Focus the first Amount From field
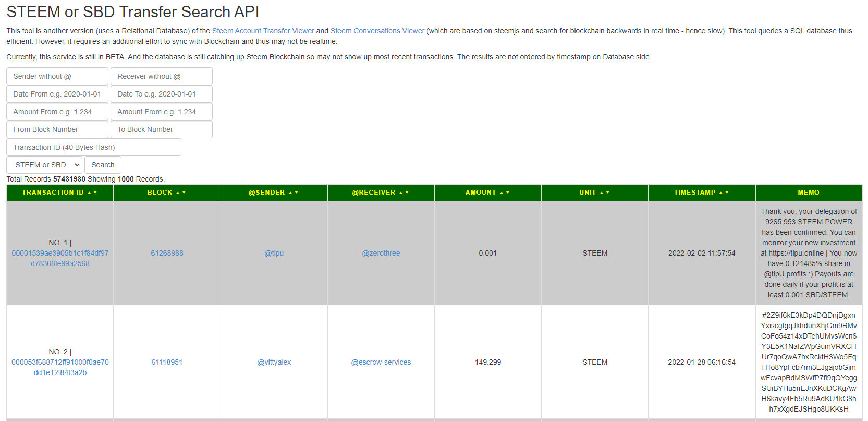Viewport: 868px width, 421px height. click(57, 112)
